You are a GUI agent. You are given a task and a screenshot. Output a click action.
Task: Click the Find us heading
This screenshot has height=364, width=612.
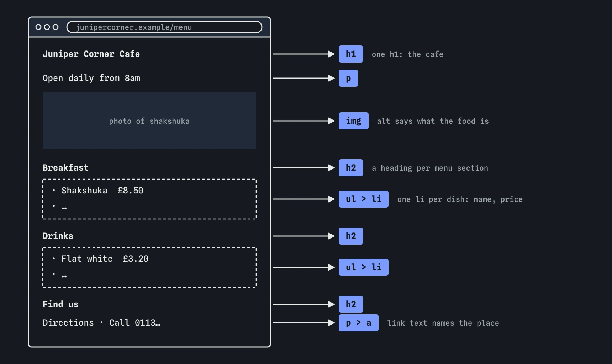click(60, 304)
